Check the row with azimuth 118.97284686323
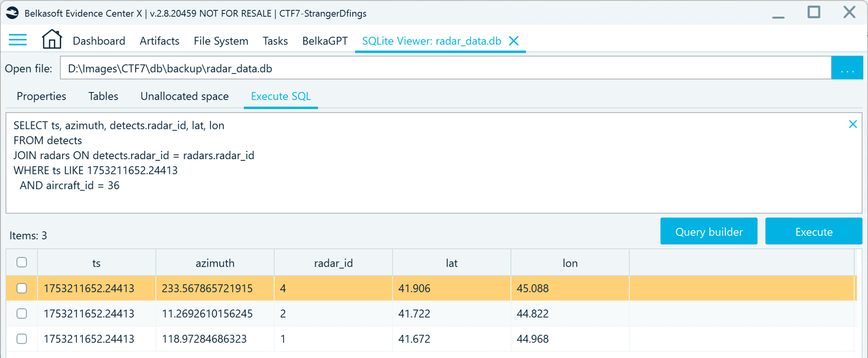Image resolution: width=868 pixels, height=358 pixels. coord(22,339)
